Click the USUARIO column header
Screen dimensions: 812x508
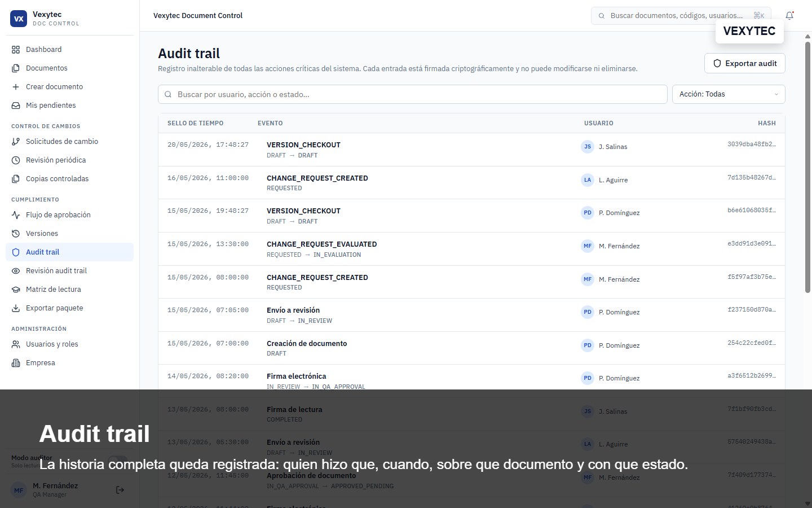coord(599,123)
